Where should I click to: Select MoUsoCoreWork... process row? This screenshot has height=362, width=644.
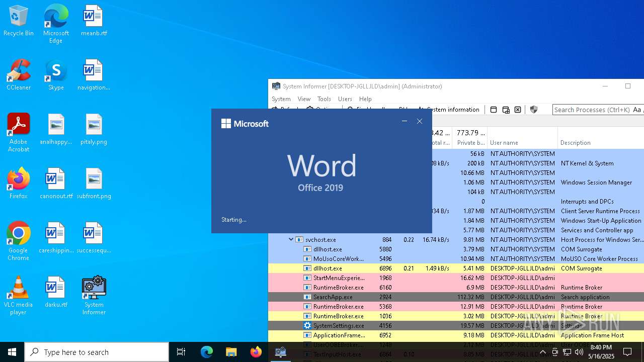pos(456,259)
